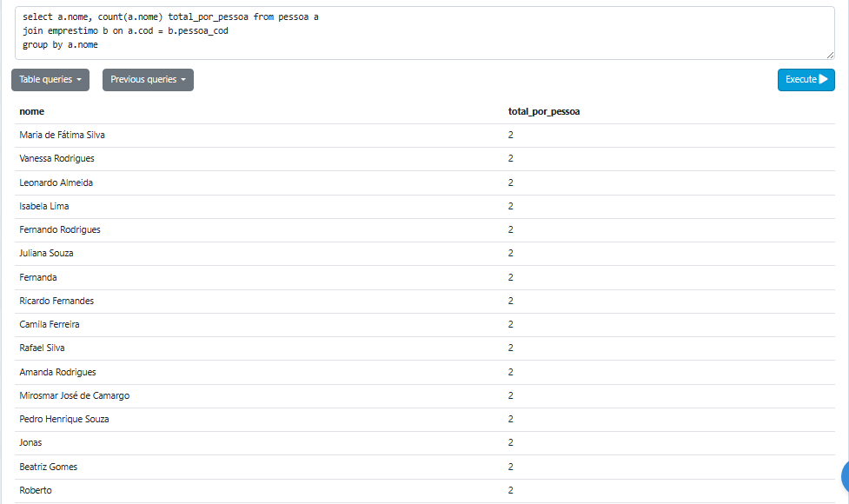Select the Vanessa Rodrigues cell
Viewport: 849px width, 504px height.
click(x=56, y=159)
